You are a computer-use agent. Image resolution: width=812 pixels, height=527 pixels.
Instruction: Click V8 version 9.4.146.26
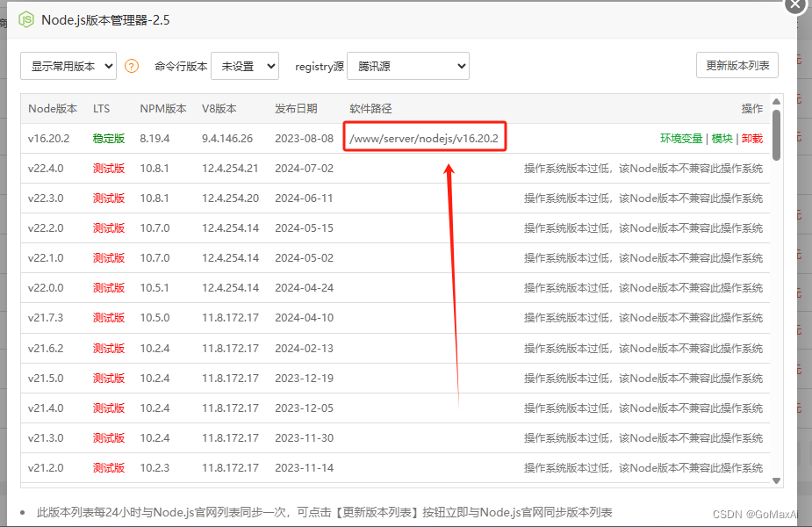(227, 139)
